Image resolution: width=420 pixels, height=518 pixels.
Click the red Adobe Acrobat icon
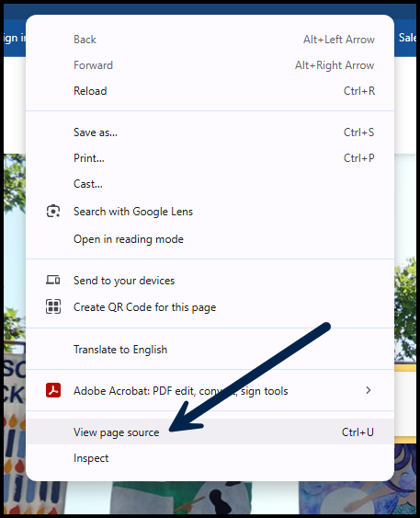[53, 390]
